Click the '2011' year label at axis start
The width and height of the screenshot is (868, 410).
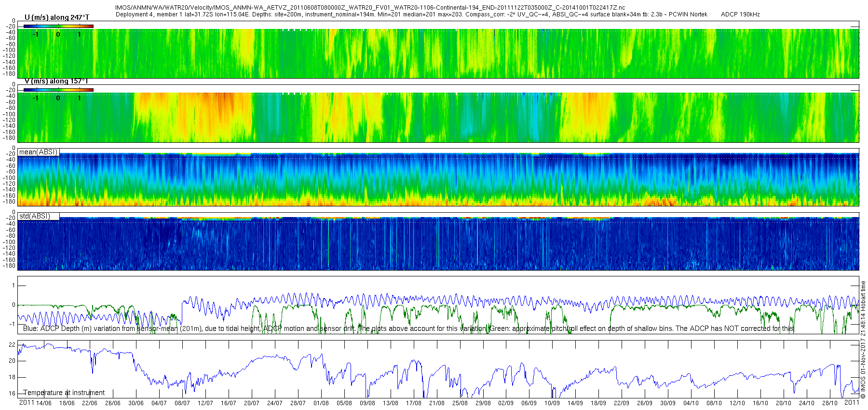pyautogui.click(x=27, y=402)
